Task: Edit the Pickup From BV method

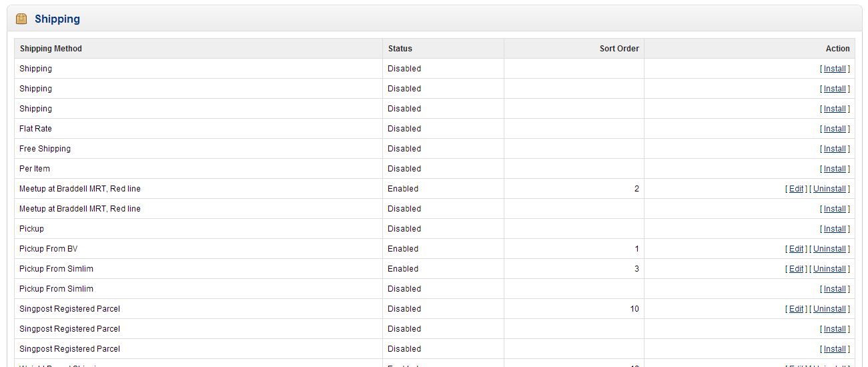Action: (796, 249)
